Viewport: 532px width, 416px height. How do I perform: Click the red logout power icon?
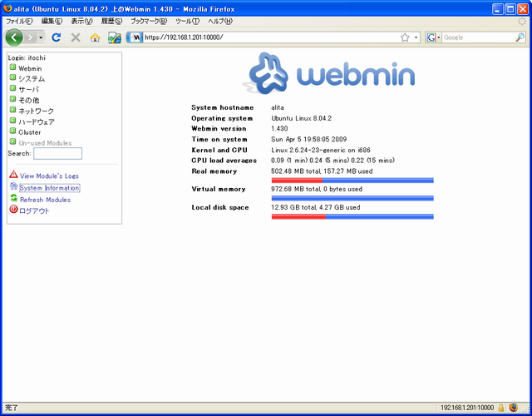pyautogui.click(x=13, y=209)
